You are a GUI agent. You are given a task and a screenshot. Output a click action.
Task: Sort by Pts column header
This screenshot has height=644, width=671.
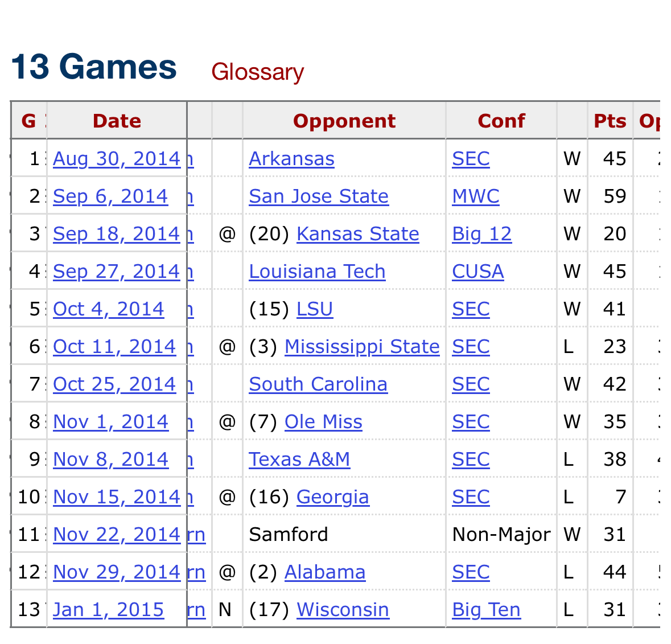click(610, 121)
